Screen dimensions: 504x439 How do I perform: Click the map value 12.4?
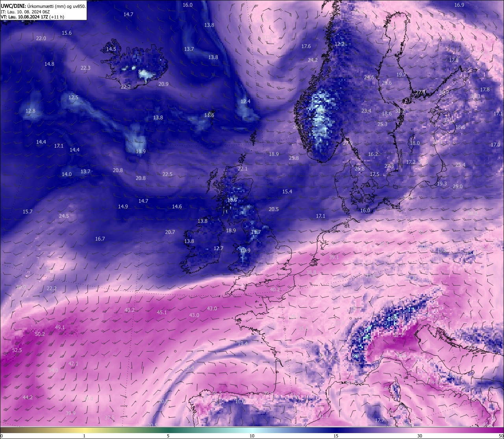[245, 102]
